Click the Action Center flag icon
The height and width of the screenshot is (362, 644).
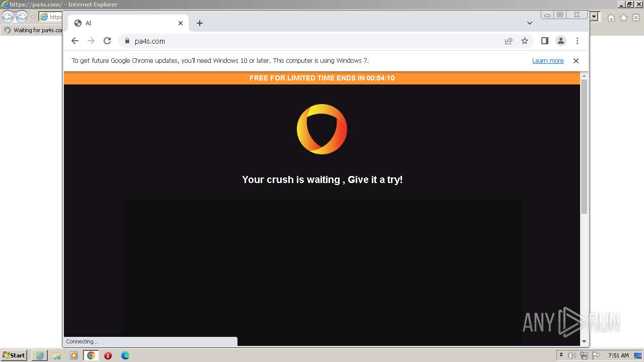point(597,355)
